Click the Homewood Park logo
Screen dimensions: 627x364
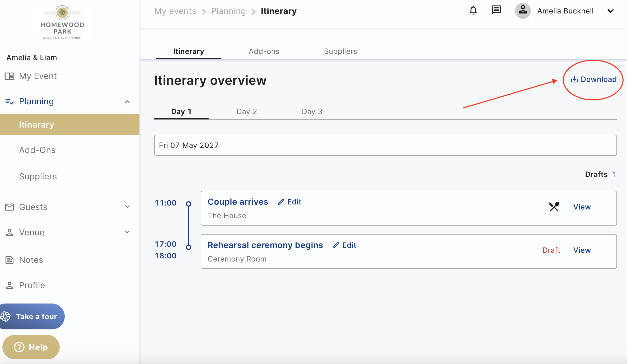click(62, 22)
